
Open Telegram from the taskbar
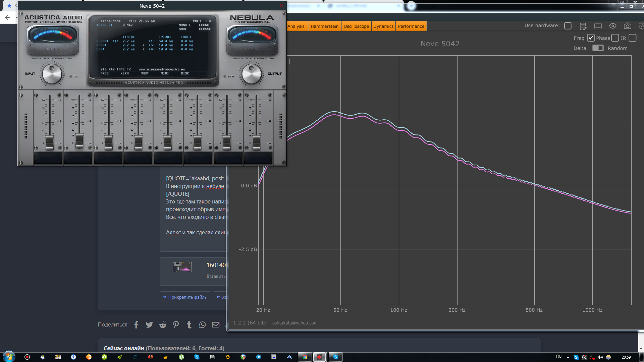tap(258, 357)
